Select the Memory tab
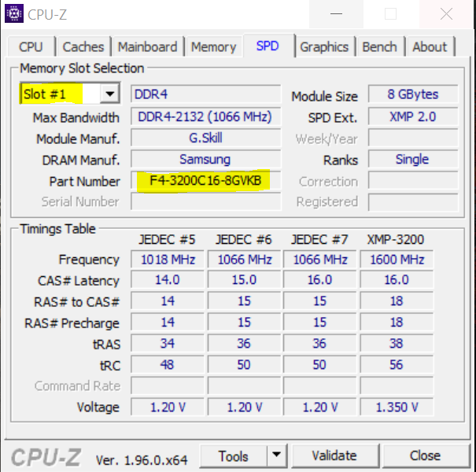Viewport: 476px width, 472px height. (213, 46)
